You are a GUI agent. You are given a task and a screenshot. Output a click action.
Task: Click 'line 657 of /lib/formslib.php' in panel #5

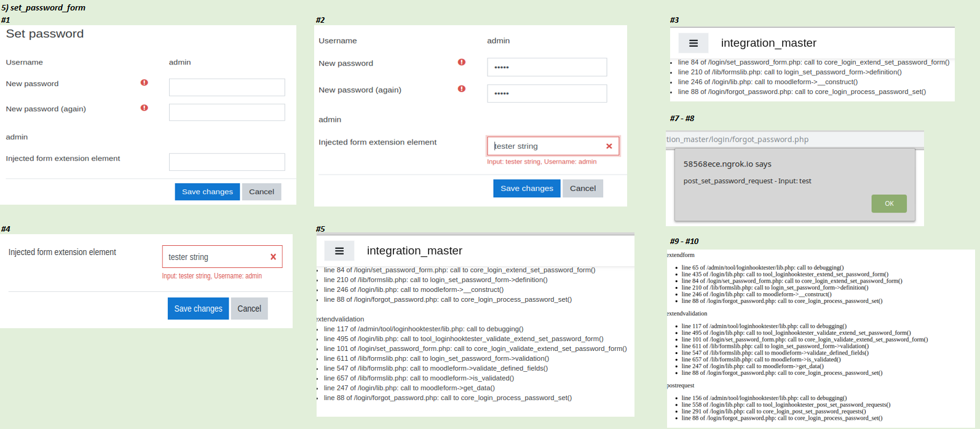pos(419,378)
